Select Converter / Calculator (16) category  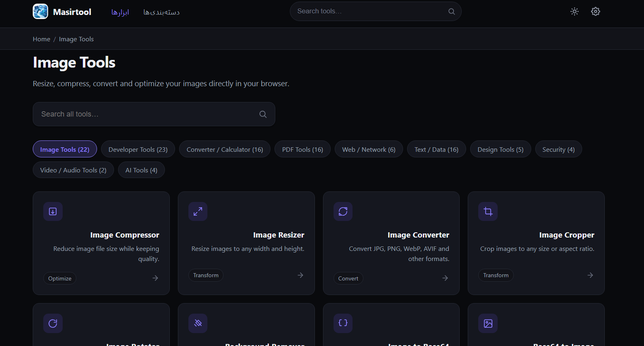pos(225,149)
